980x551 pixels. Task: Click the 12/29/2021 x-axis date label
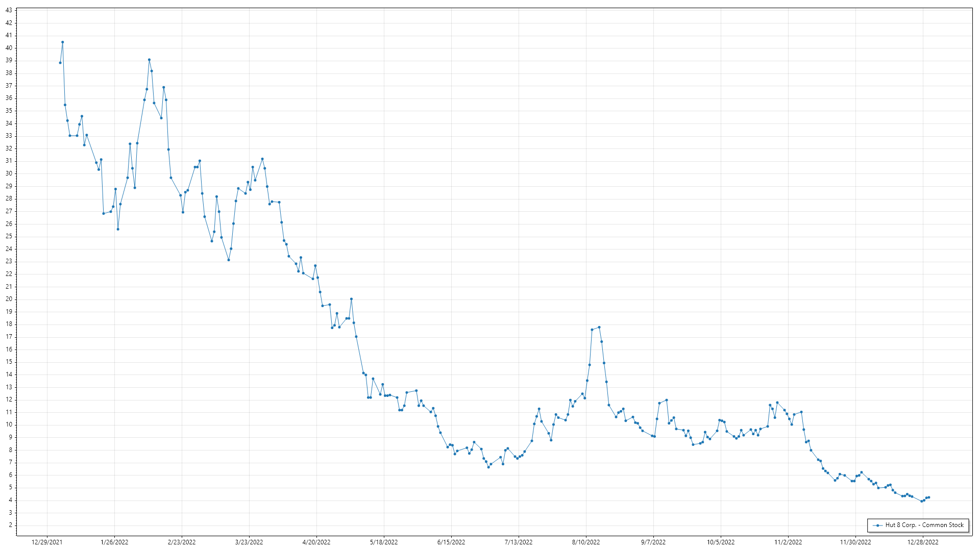pyautogui.click(x=47, y=542)
